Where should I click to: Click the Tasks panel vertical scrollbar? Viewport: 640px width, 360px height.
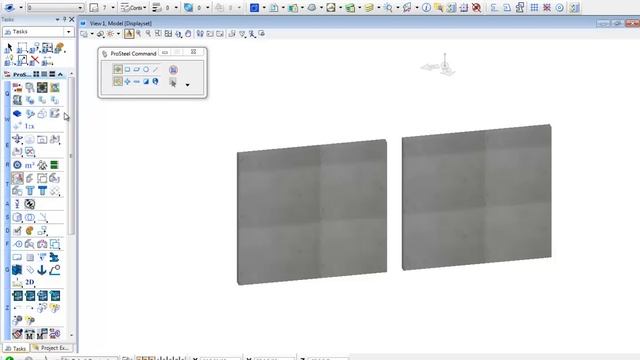pos(71,155)
